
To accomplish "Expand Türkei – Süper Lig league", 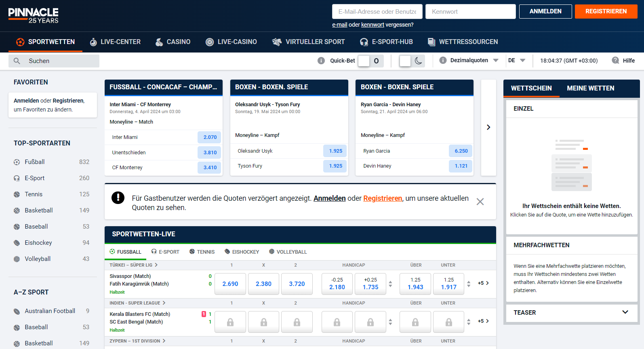I will (133, 265).
